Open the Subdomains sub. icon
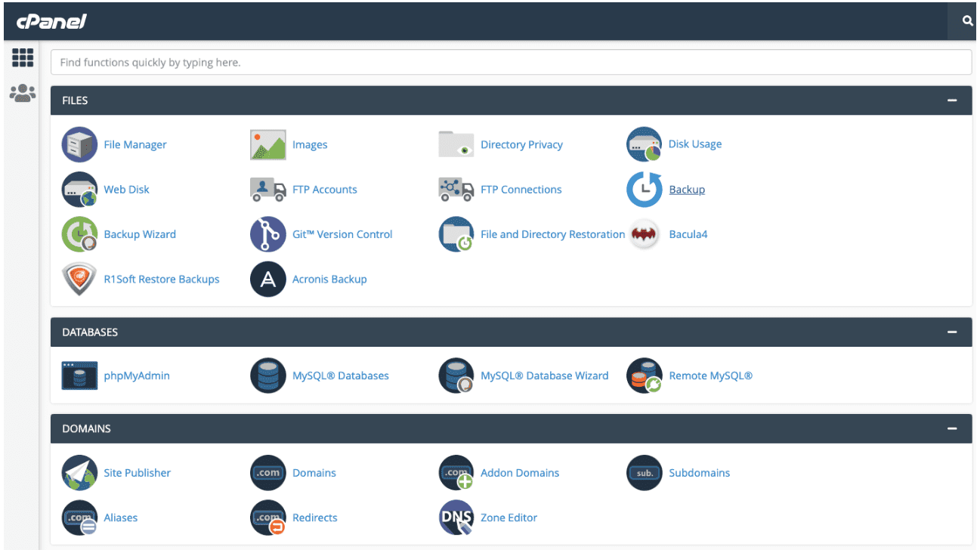 point(645,473)
